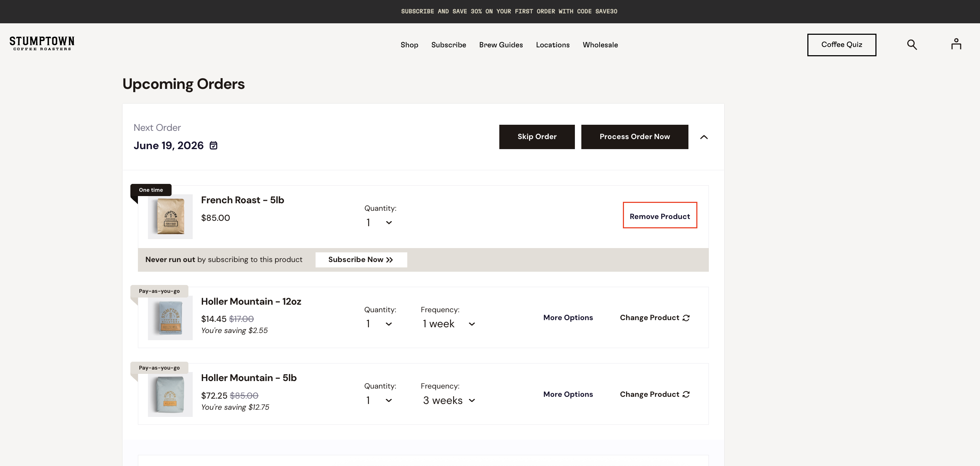Remove the French Roast product

tap(660, 215)
